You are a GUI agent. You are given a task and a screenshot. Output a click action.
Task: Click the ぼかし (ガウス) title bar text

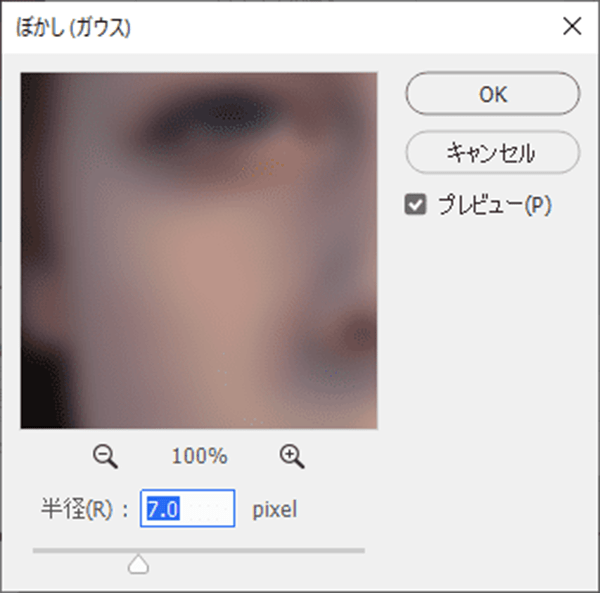tap(73, 28)
